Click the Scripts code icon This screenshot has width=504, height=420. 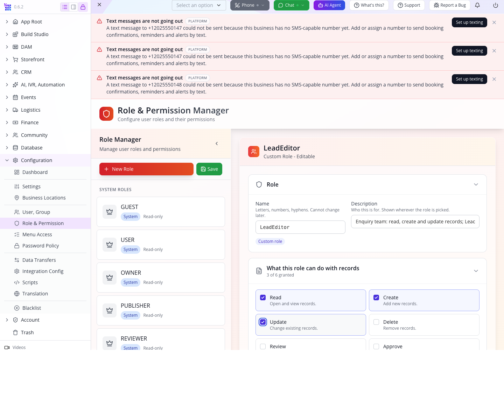point(17,282)
